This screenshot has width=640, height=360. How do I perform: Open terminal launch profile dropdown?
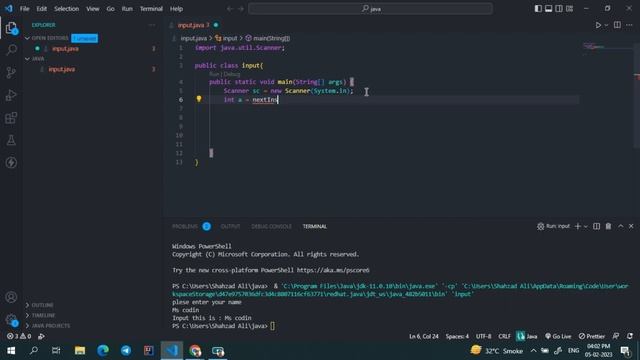(x=586, y=226)
